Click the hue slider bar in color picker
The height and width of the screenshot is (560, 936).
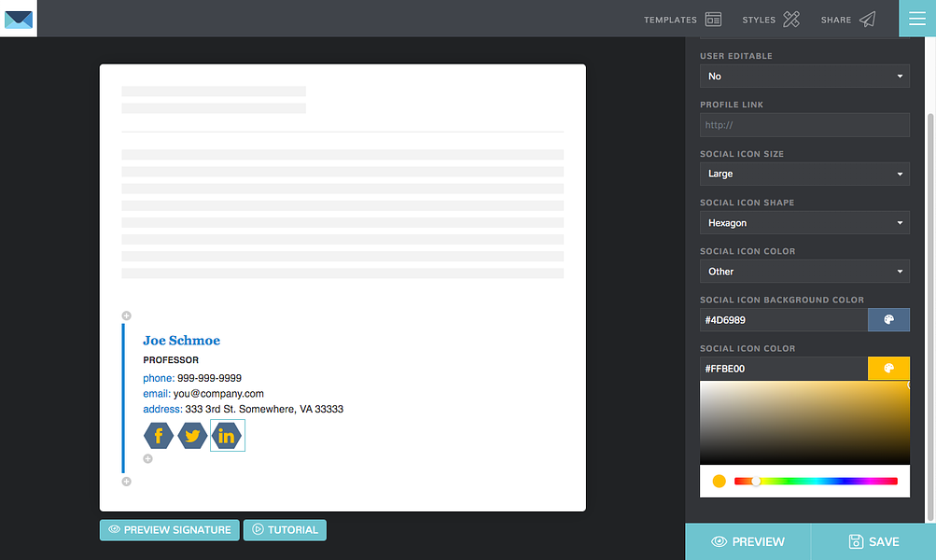pyautogui.click(x=816, y=482)
